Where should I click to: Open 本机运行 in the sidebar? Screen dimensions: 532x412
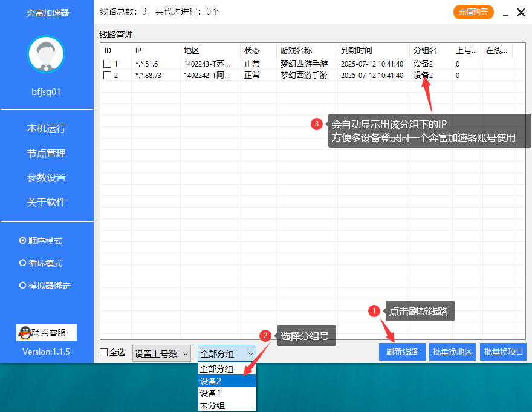46,129
